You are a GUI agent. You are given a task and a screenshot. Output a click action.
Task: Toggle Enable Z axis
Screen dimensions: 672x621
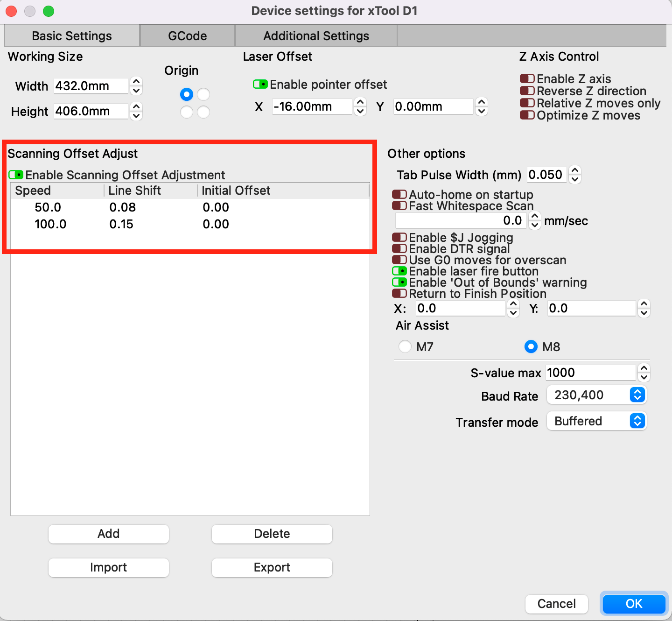(527, 78)
